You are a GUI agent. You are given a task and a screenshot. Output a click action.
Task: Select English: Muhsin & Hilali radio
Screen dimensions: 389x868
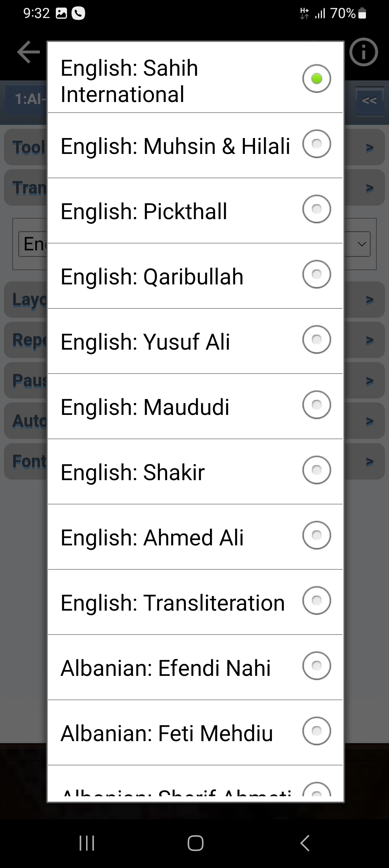point(317,144)
